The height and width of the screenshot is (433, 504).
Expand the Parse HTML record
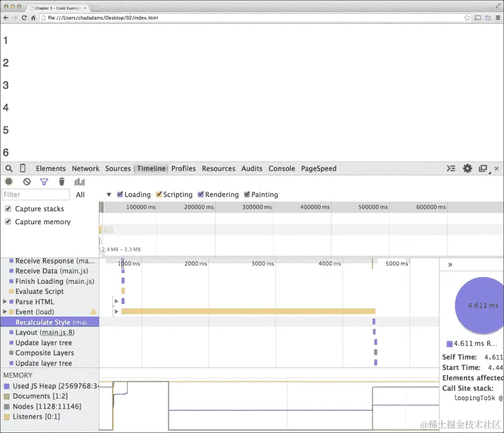coord(5,301)
